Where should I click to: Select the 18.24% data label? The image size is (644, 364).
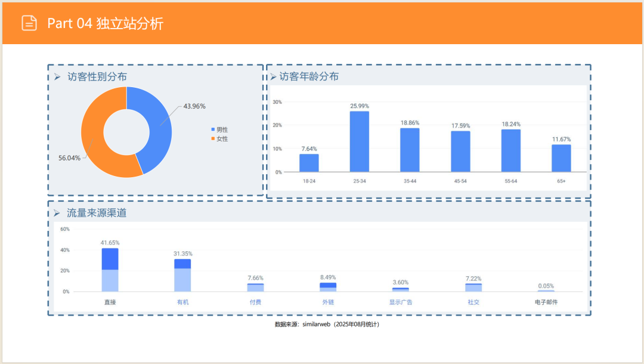tap(511, 124)
